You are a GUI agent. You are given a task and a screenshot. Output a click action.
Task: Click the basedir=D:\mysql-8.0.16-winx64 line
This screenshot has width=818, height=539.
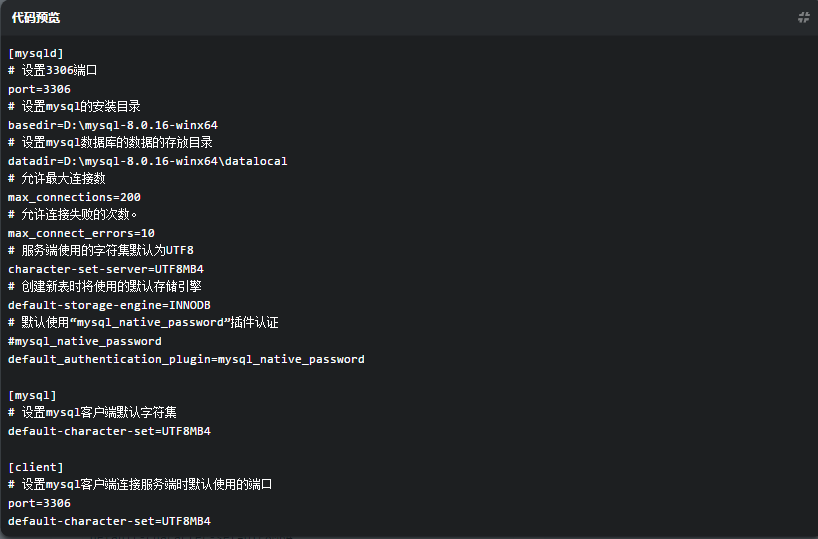[113, 125]
